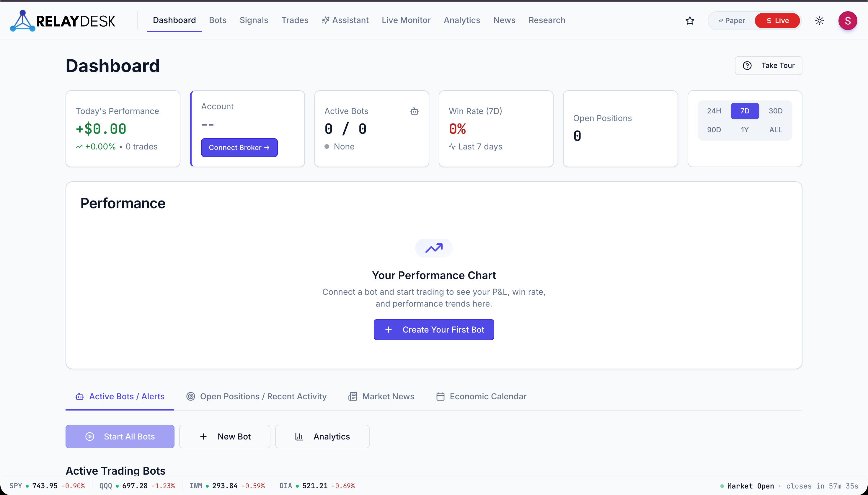Click the trending chart icon in Performance

click(x=434, y=248)
